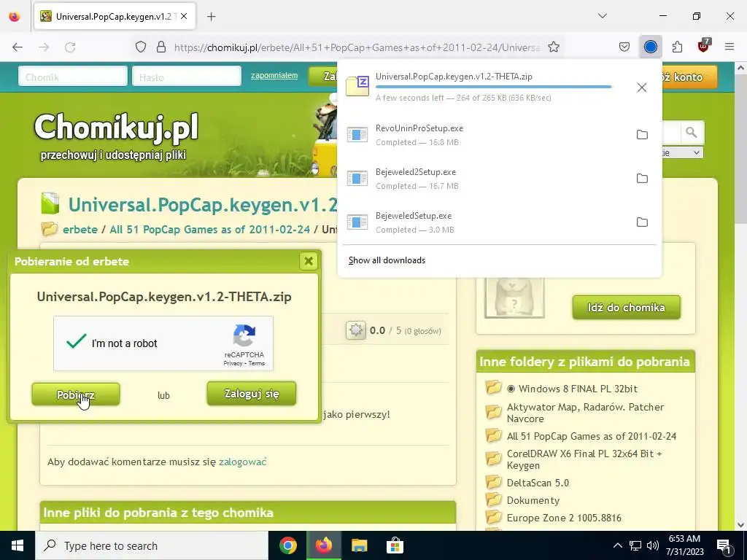Image resolution: width=747 pixels, height=560 pixels.
Task: Click the reCAPTCHA Terms link
Action: (x=256, y=363)
